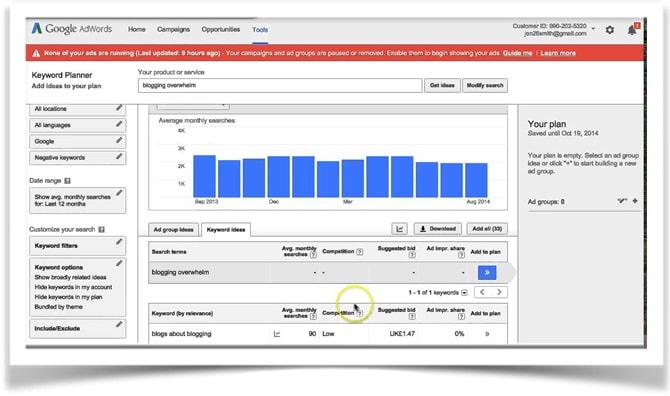This screenshot has height=396, width=670.
Task: Click the Download button
Action: pyautogui.click(x=438, y=229)
